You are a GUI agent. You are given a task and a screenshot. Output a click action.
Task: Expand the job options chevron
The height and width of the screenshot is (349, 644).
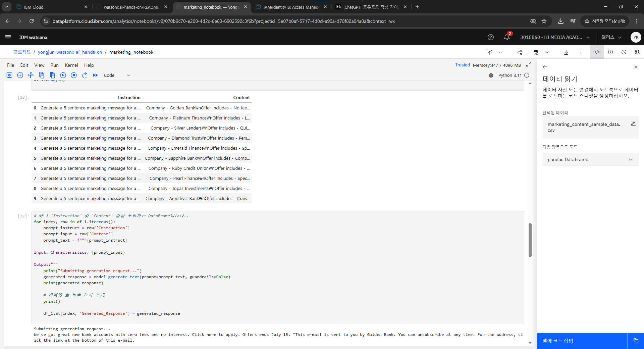[547, 52]
